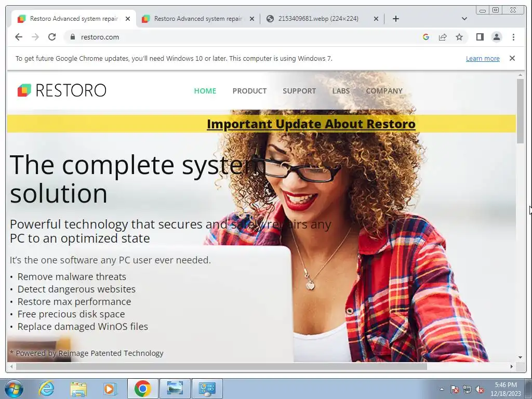
Task: Open network status tray icon
Action: (x=467, y=389)
